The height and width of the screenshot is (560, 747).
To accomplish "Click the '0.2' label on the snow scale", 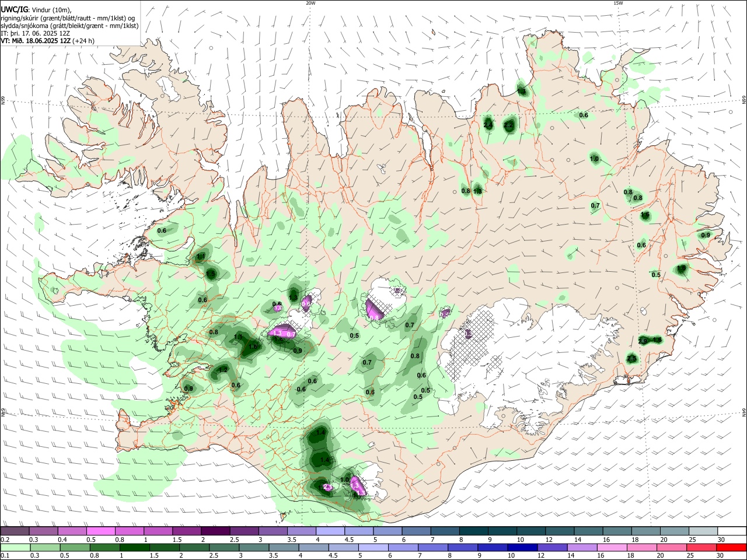I will [x=5, y=540].
